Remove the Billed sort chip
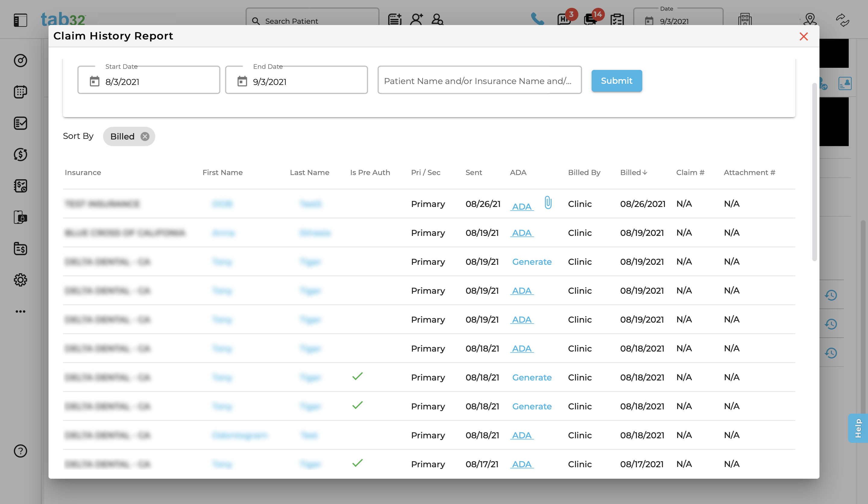Image resolution: width=868 pixels, height=504 pixels. tap(145, 136)
